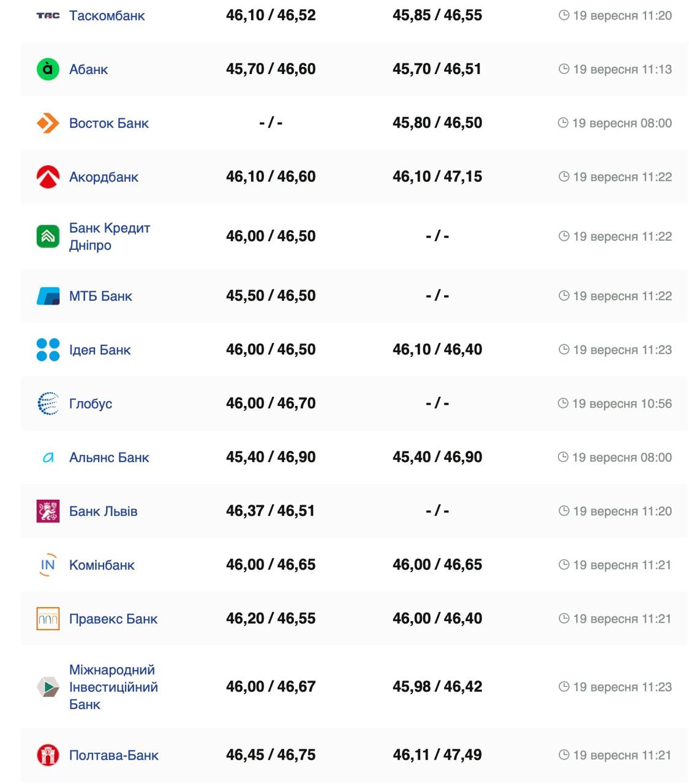The width and height of the screenshot is (689, 784).
Task: Click Абанк update time 19 вересня 11:13
Action: (622, 69)
